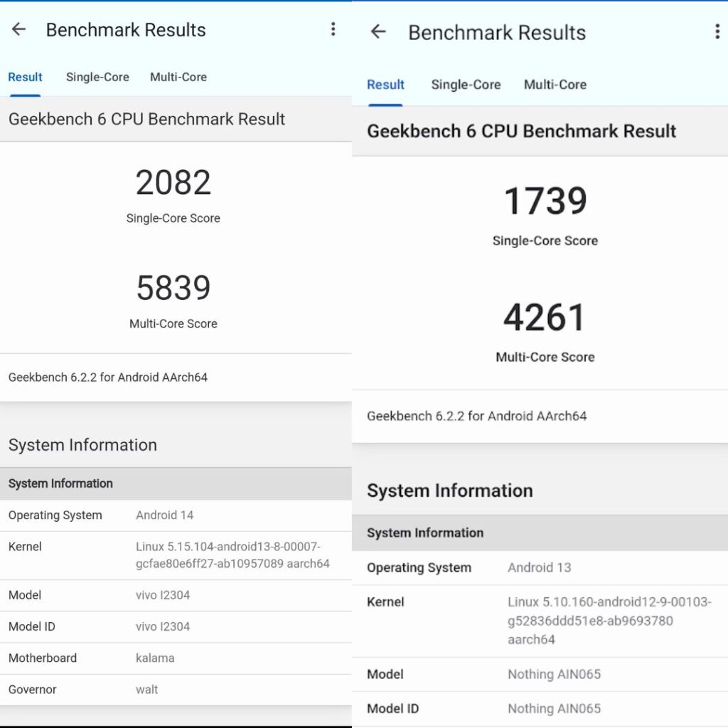Viewport: 728px width, 728px height.
Task: Tap the Model ID vivo I2304 row
Action: pos(175,627)
